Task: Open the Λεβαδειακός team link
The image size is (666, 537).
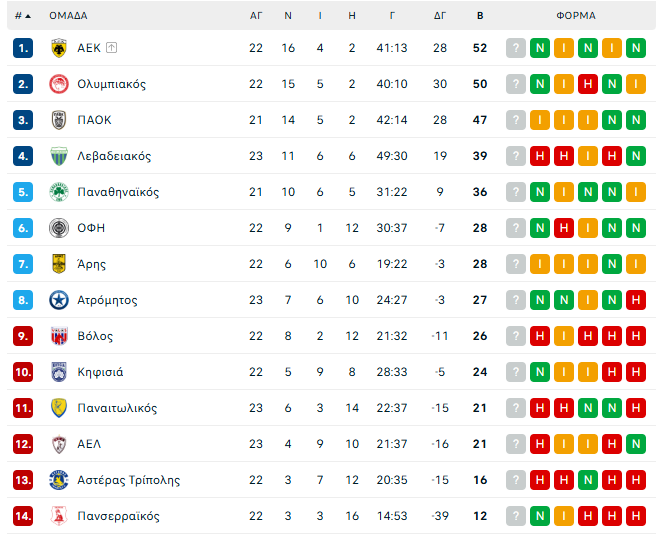Action: [x=114, y=156]
